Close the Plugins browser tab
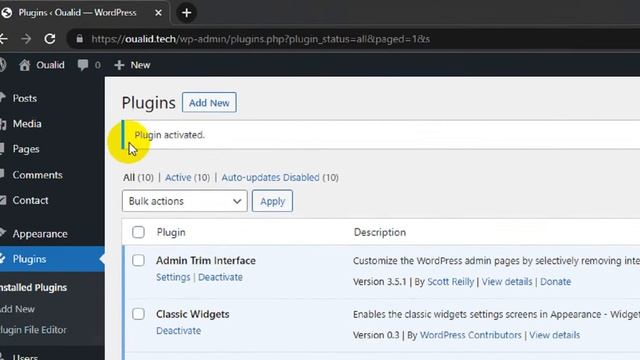The height and width of the screenshot is (360, 640). [x=158, y=13]
